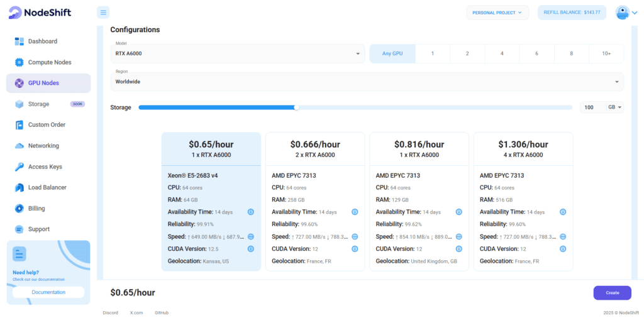Show Availability Time info for $0.65/hour card
The width and height of the screenshot is (644, 318).
tap(250, 212)
